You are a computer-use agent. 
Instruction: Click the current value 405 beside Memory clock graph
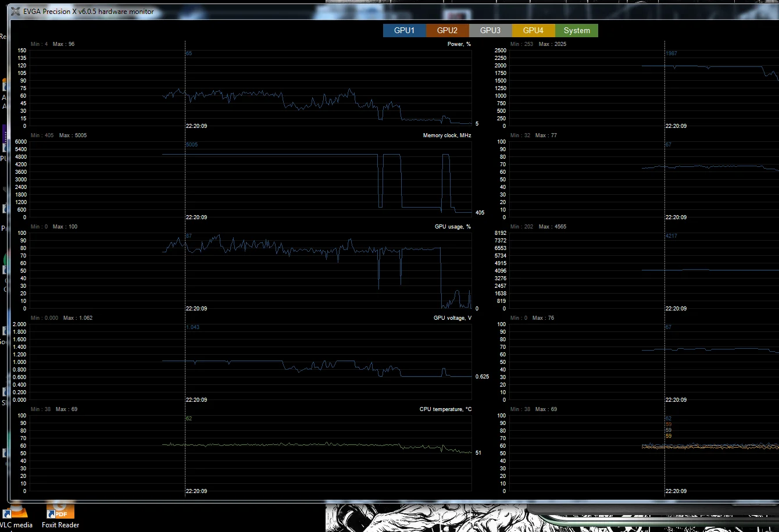point(480,213)
